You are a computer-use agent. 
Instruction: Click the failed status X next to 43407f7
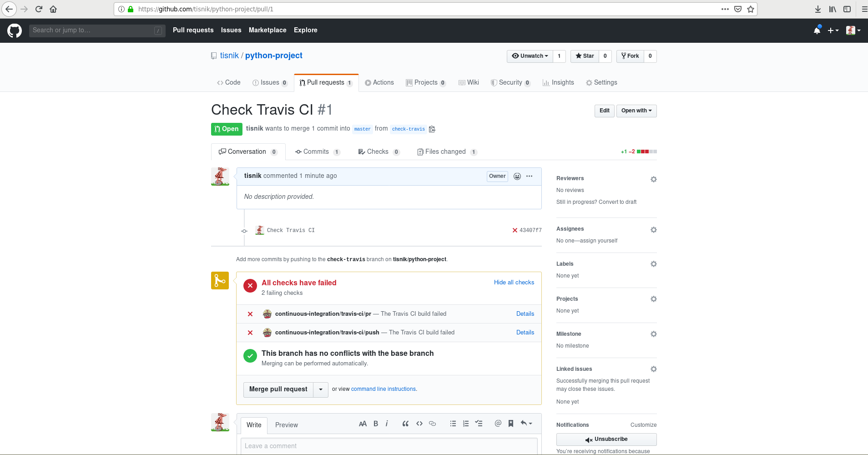[515, 230]
